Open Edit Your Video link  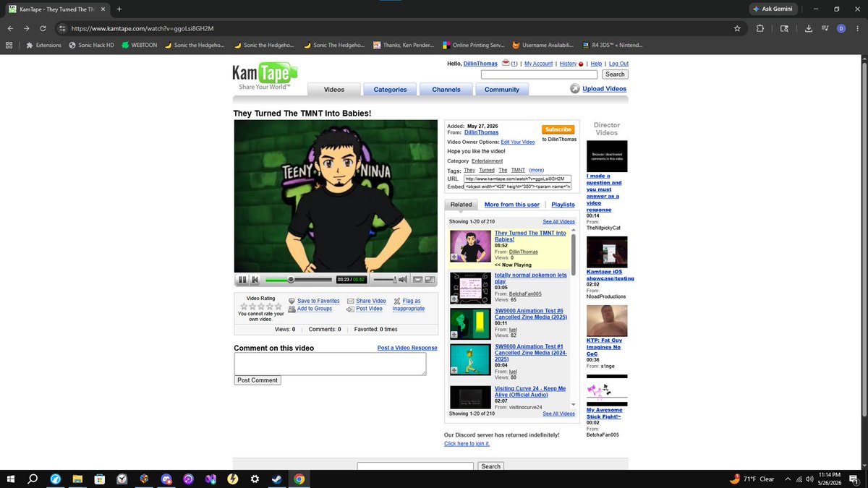(518, 142)
